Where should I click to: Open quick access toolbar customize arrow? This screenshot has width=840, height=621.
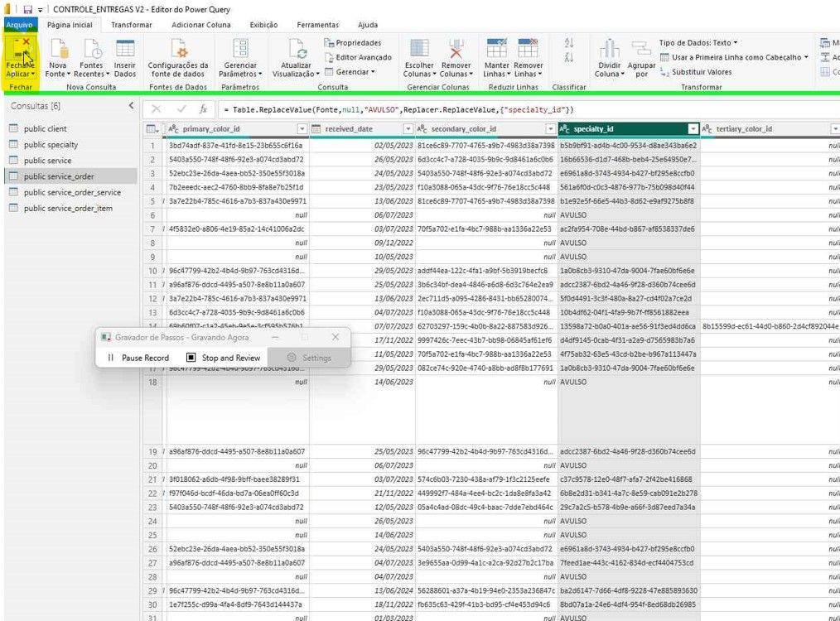coord(41,10)
